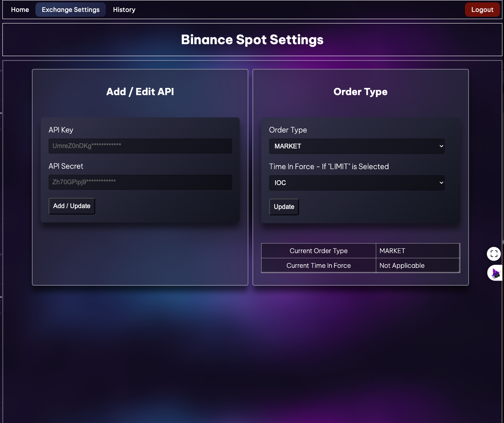This screenshot has height=423, width=504.
Task: Focus the API Secret input
Action: 140,182
